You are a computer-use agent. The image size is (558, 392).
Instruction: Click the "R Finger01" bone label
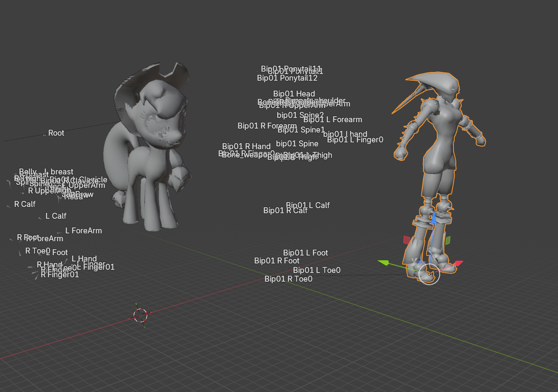pyautogui.click(x=60, y=275)
